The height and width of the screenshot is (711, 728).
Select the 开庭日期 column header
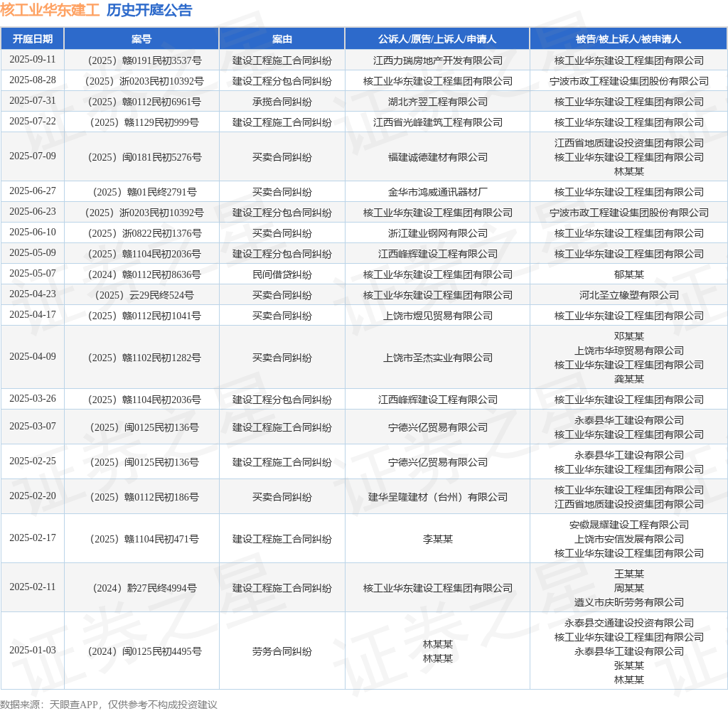point(33,39)
